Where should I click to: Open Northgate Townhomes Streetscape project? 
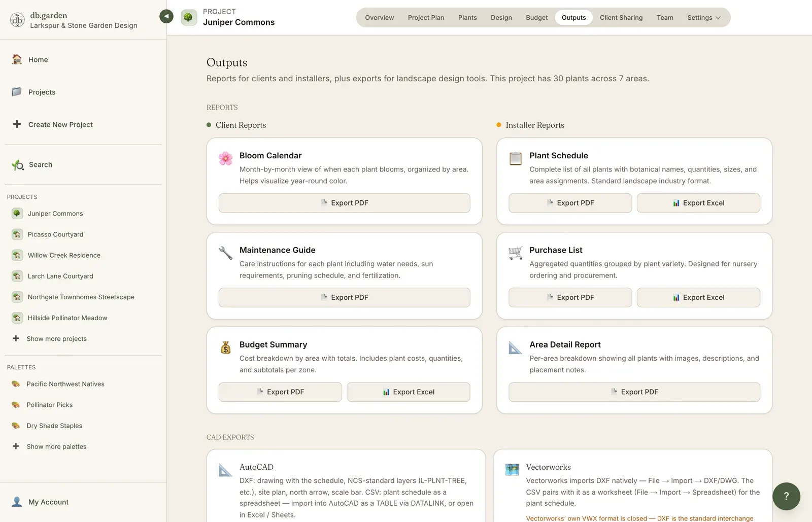pyautogui.click(x=81, y=297)
